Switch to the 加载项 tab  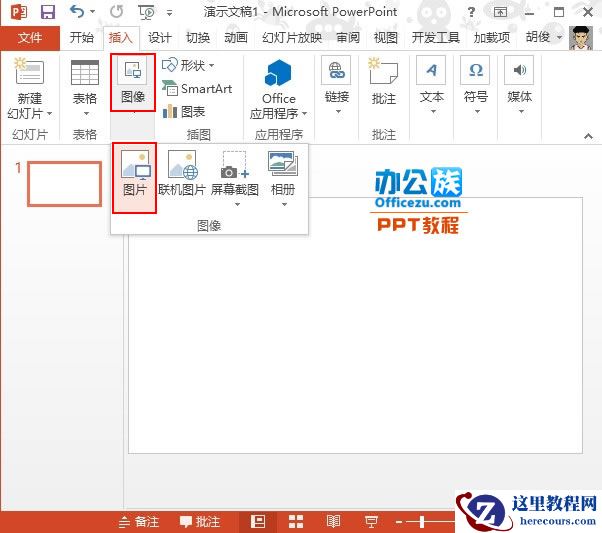pos(492,38)
